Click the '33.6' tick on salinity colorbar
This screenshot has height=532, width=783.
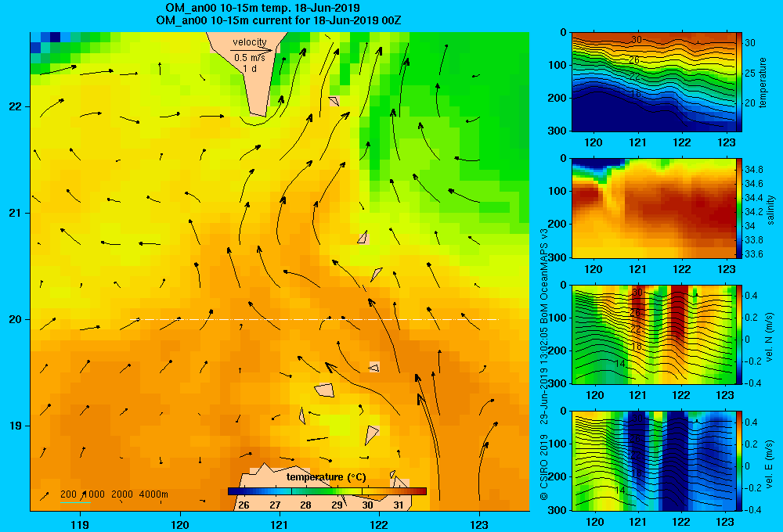pos(754,254)
